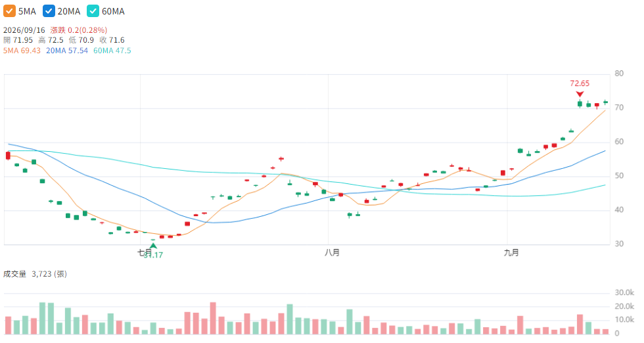
Task: Click the 成交量 volume label
Action: coord(14,274)
